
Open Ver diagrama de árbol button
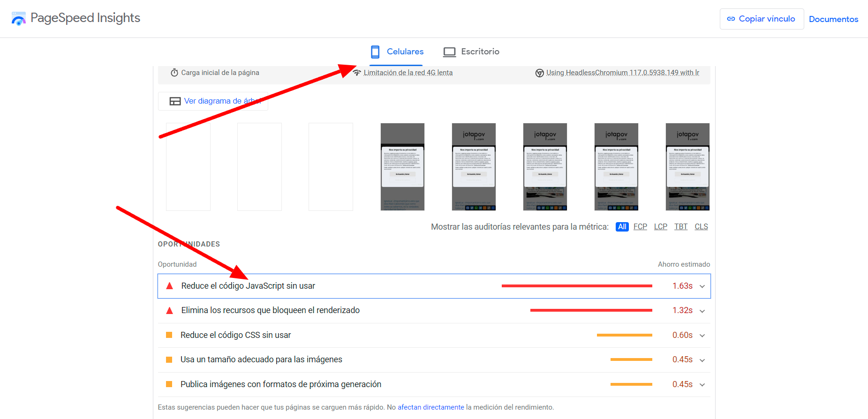213,101
